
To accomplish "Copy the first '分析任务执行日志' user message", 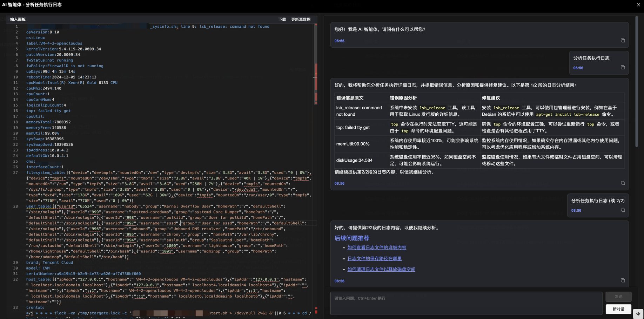I will click(x=623, y=67).
